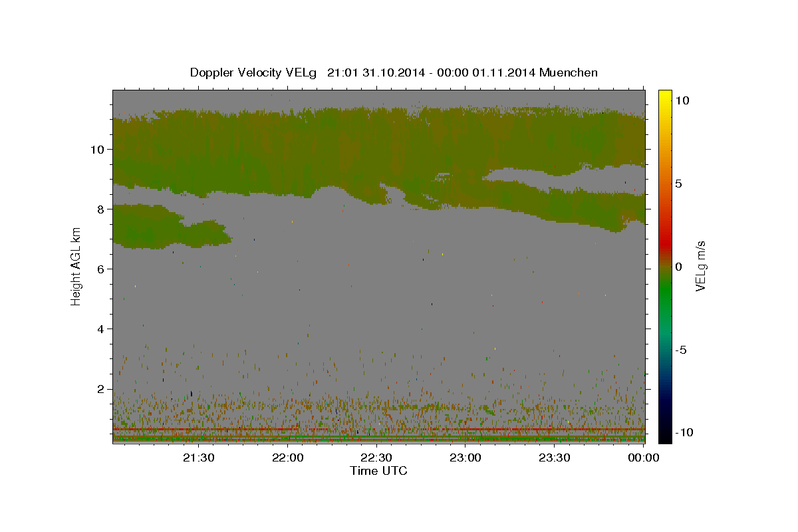The width and height of the screenshot is (798, 532).
Task: Click the colorbar tick label 0
Action: pos(680,267)
